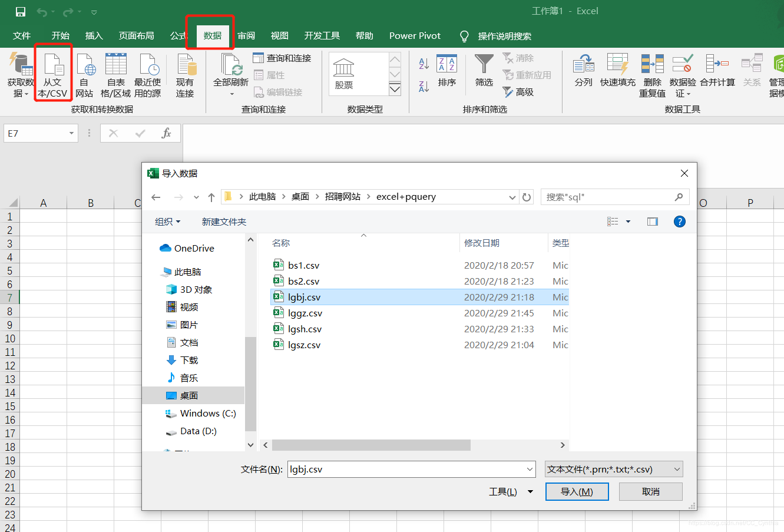
Task: Click the 导入(M) button
Action: tap(577, 492)
